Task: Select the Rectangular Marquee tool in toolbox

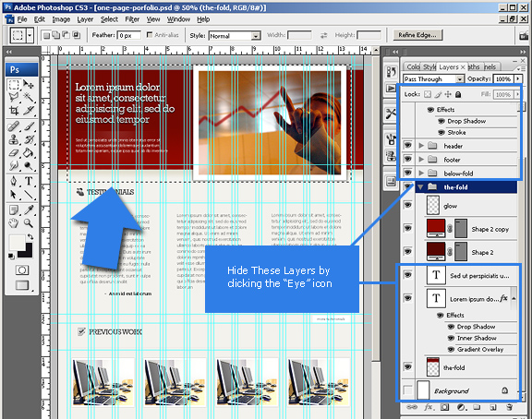Action: pyautogui.click(x=14, y=84)
